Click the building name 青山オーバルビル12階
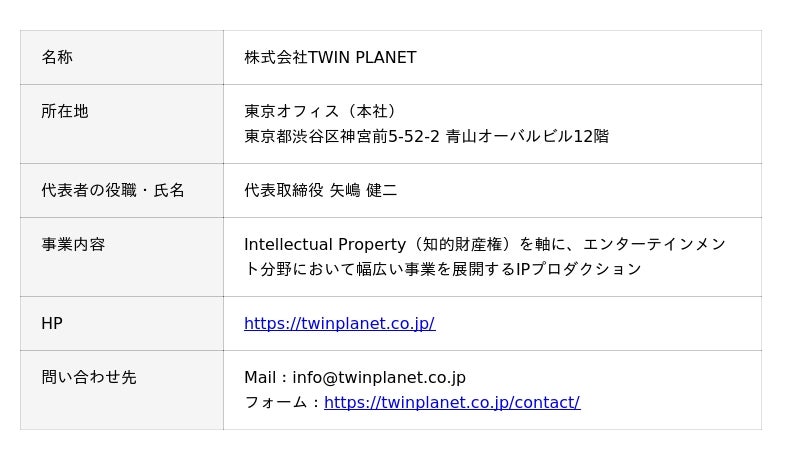 click(527, 136)
